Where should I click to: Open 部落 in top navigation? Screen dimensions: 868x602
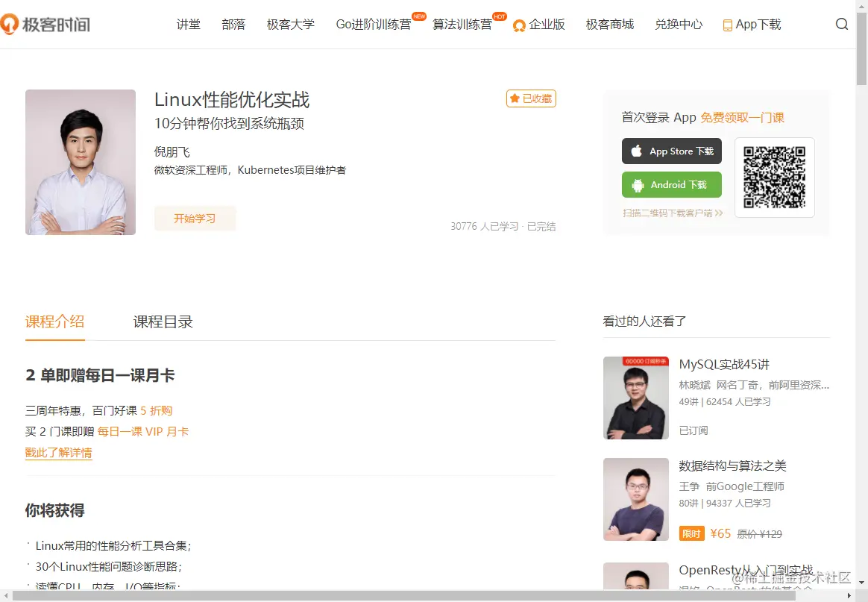233,25
